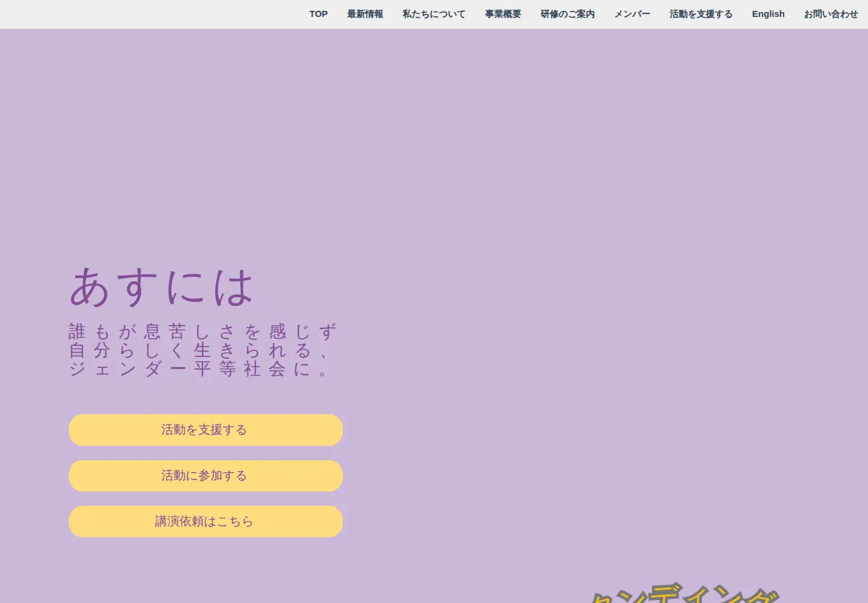The height and width of the screenshot is (603, 868).
Task: Click the yellow 活動を支援する button
Action: click(206, 430)
